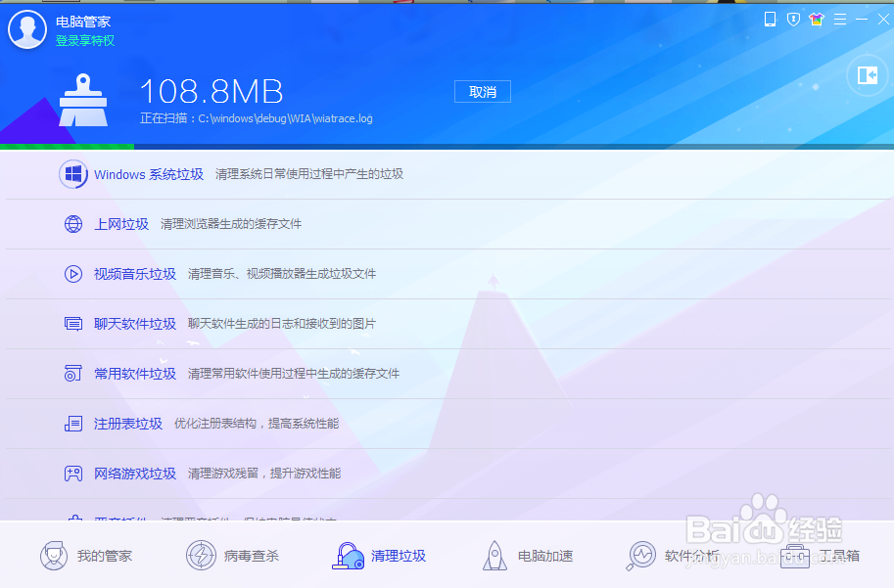Open the phone connection icon in the title bar

(769, 19)
